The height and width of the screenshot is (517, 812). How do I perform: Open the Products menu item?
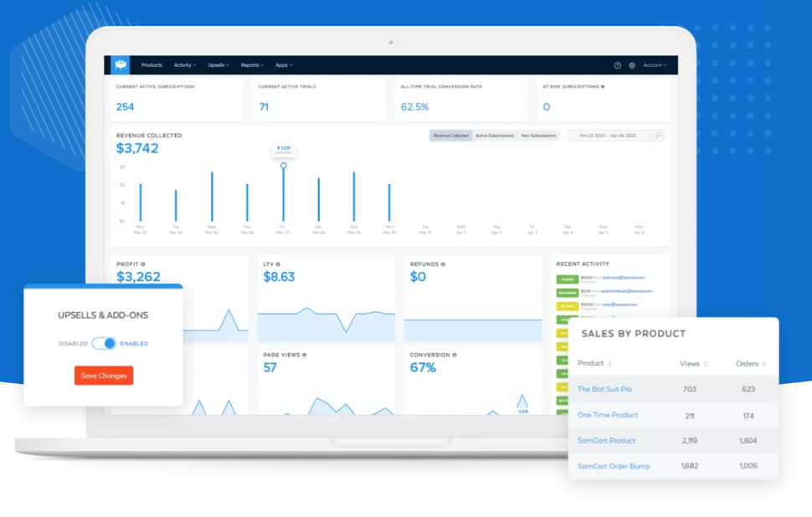click(152, 65)
